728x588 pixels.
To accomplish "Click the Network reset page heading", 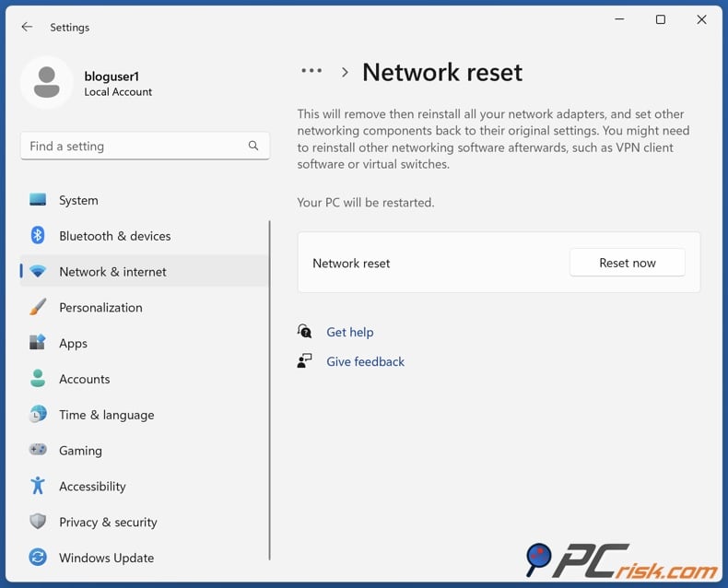I will click(x=442, y=73).
